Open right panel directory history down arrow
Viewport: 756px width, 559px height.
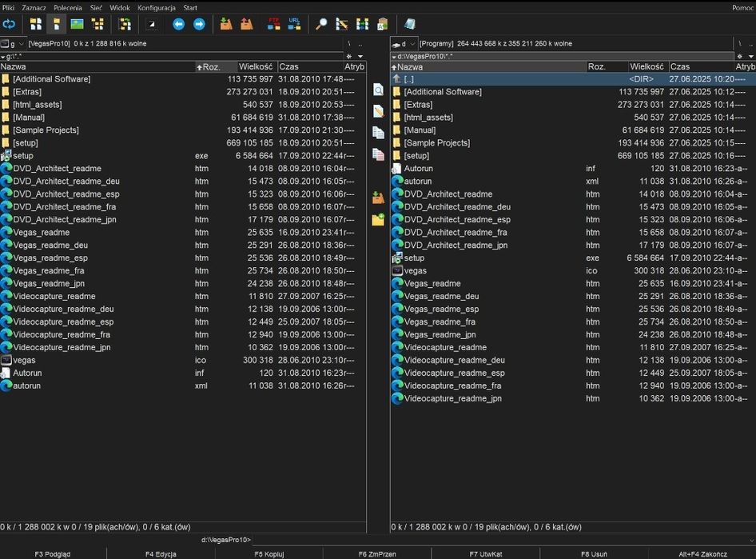click(x=750, y=57)
